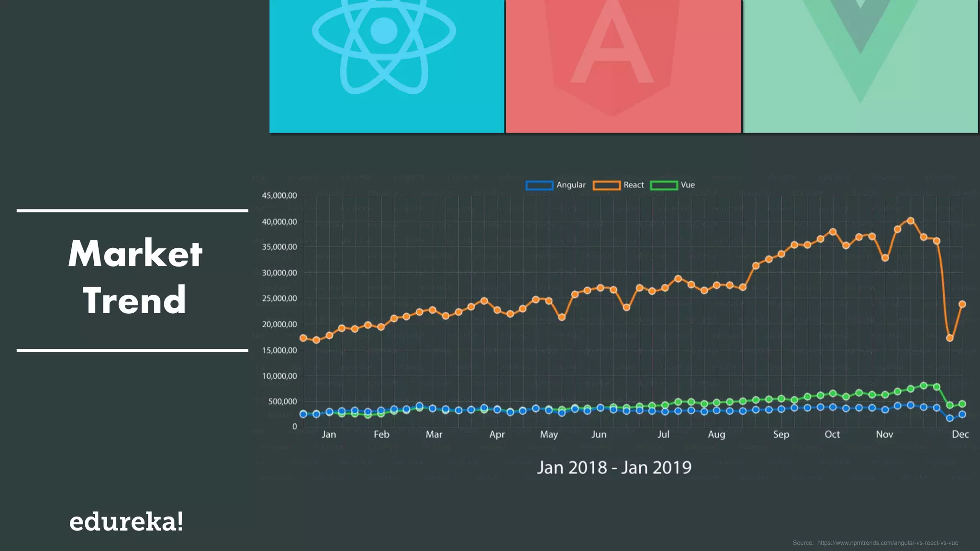Click the highest React data point

click(x=911, y=221)
